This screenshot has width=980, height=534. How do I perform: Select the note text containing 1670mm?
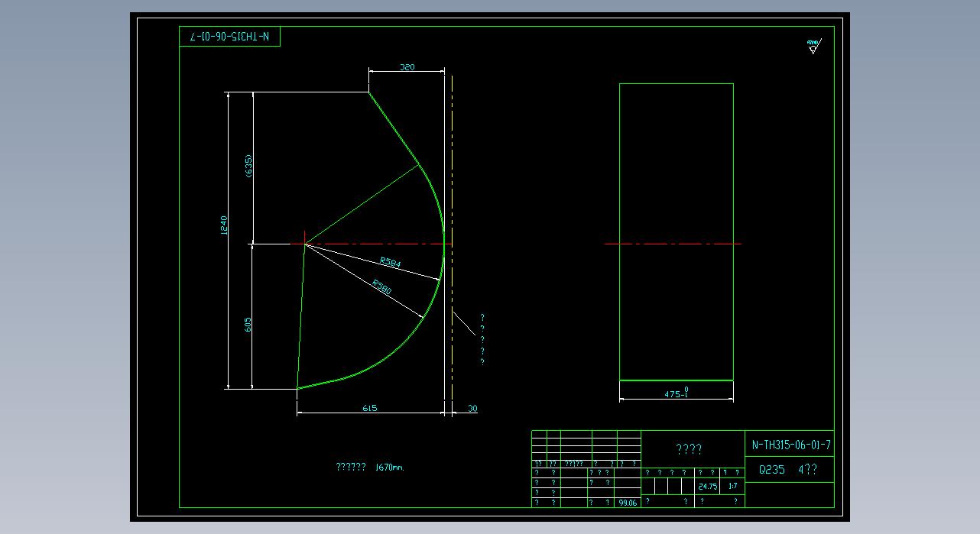369,467
